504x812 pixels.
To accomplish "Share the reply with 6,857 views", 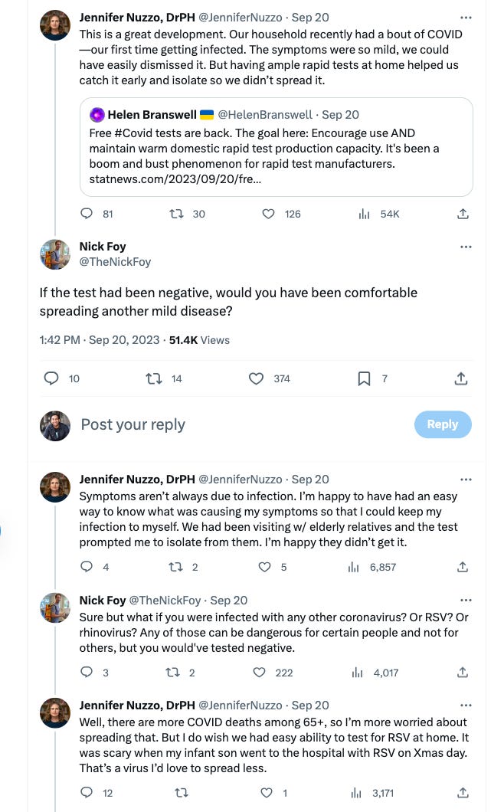I will (463, 567).
